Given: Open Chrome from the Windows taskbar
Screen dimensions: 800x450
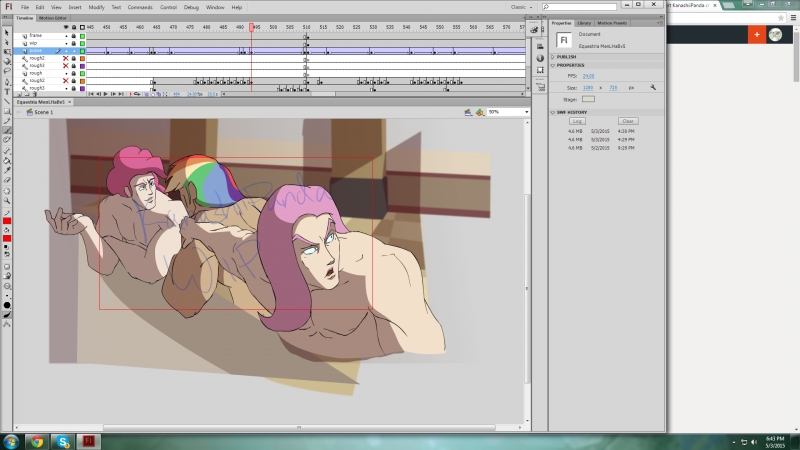Looking at the screenshot, I should [37, 441].
